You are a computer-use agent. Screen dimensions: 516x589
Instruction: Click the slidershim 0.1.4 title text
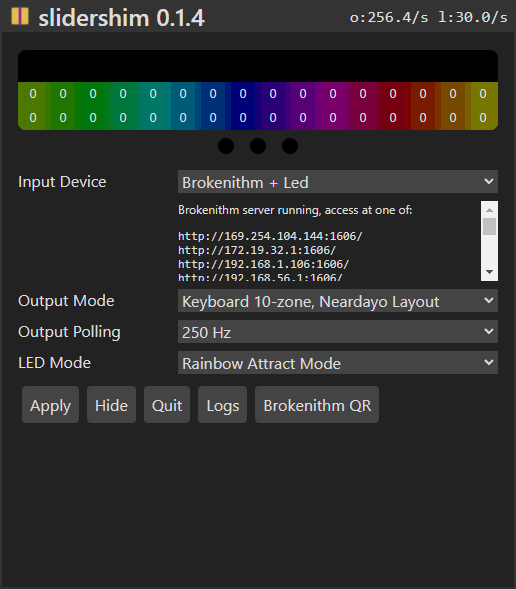click(121, 18)
